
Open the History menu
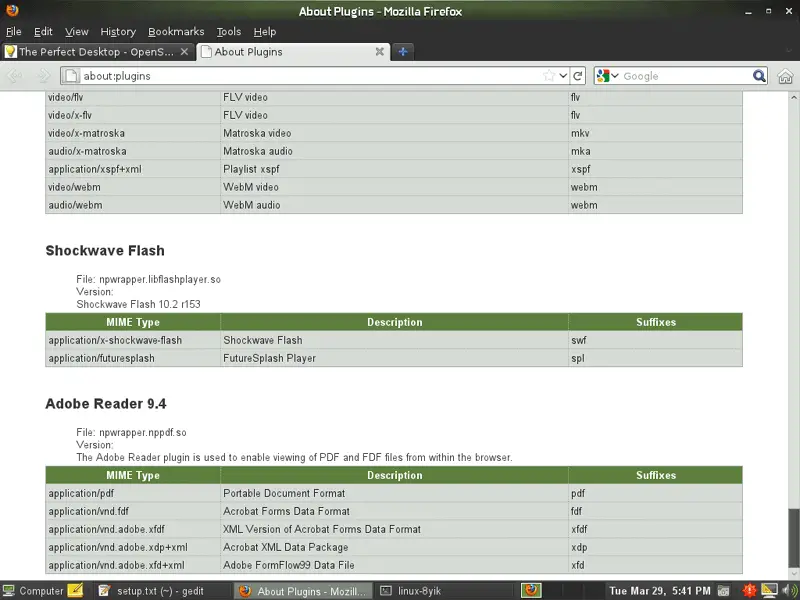[118, 32]
